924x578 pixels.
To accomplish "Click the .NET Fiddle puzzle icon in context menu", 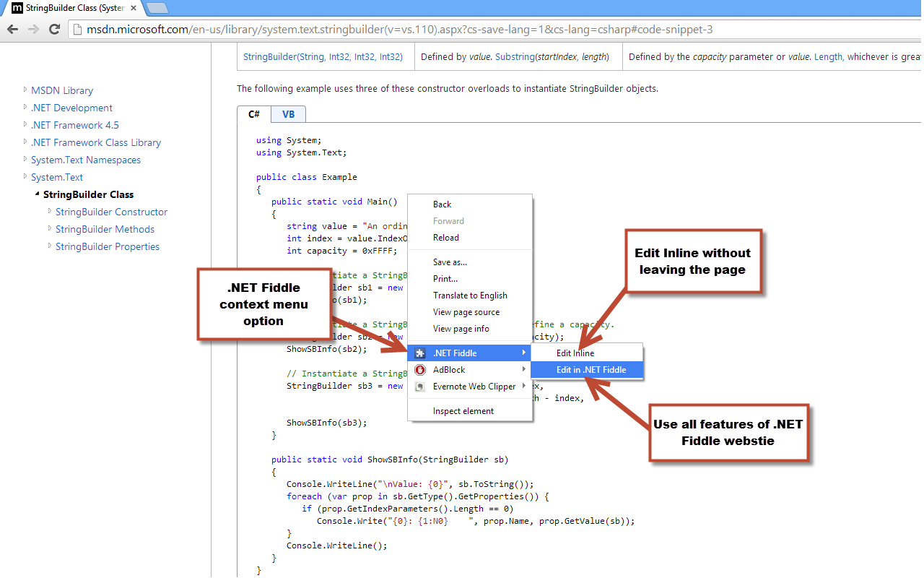I will click(419, 353).
